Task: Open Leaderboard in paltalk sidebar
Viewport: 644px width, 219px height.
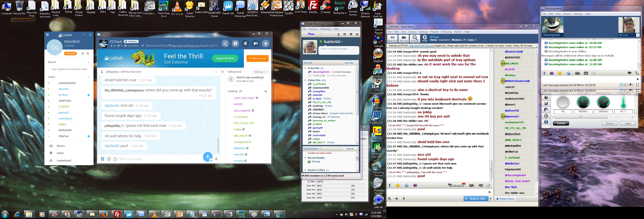Action: pos(64,160)
